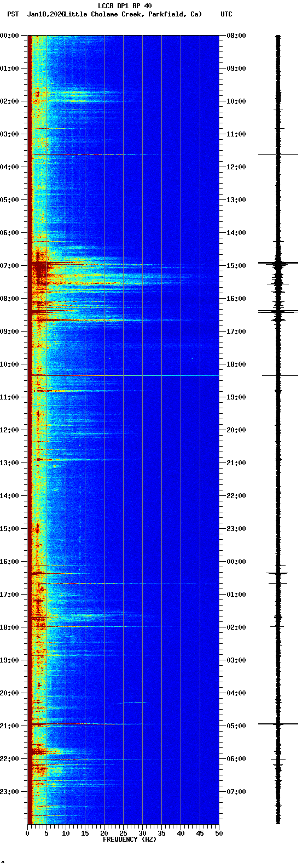Click the 'FREQUENCY (HZ)' axis label
Screen dimensions: 302x868
(130, 840)
